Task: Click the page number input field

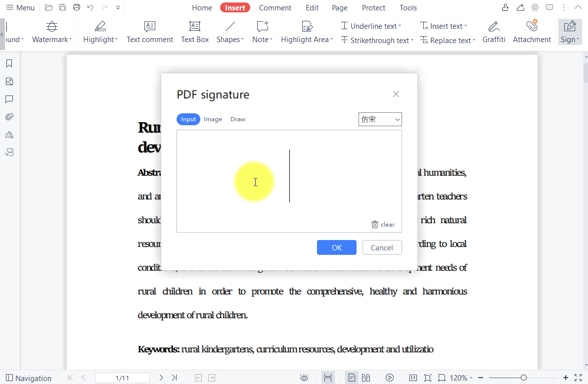Action: [x=123, y=378]
